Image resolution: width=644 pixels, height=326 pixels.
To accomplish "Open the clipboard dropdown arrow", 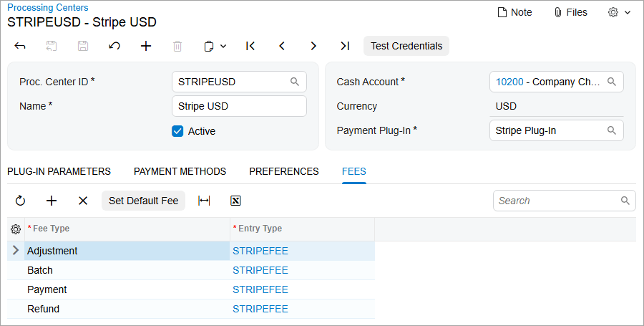I will pyautogui.click(x=223, y=46).
